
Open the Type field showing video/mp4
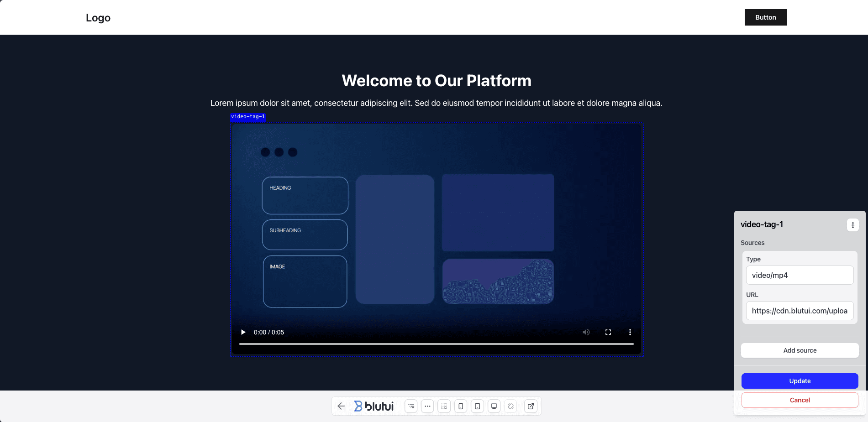click(x=800, y=275)
